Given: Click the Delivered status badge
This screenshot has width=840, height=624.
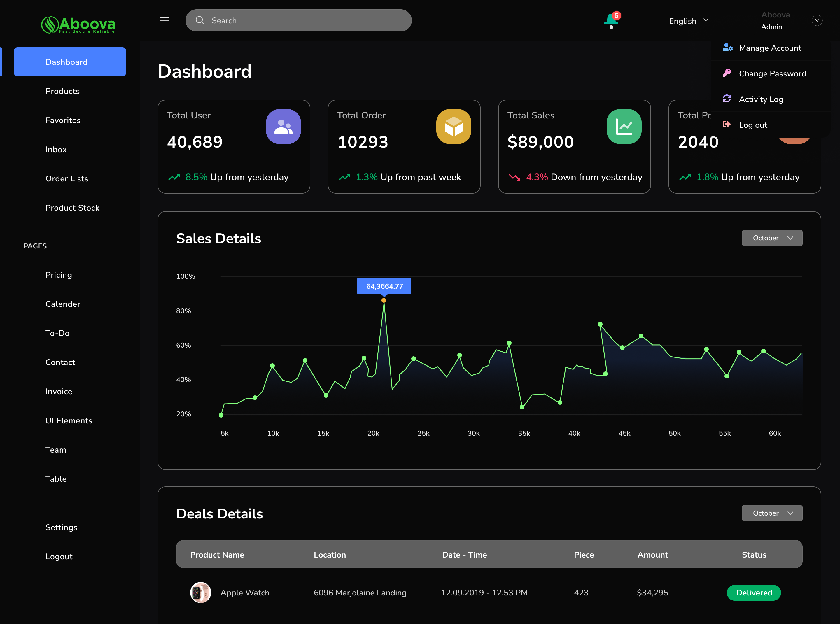Looking at the screenshot, I should [753, 593].
